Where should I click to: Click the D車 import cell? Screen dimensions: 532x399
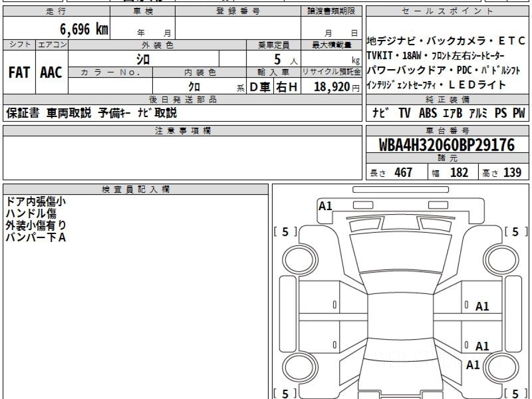(260, 86)
